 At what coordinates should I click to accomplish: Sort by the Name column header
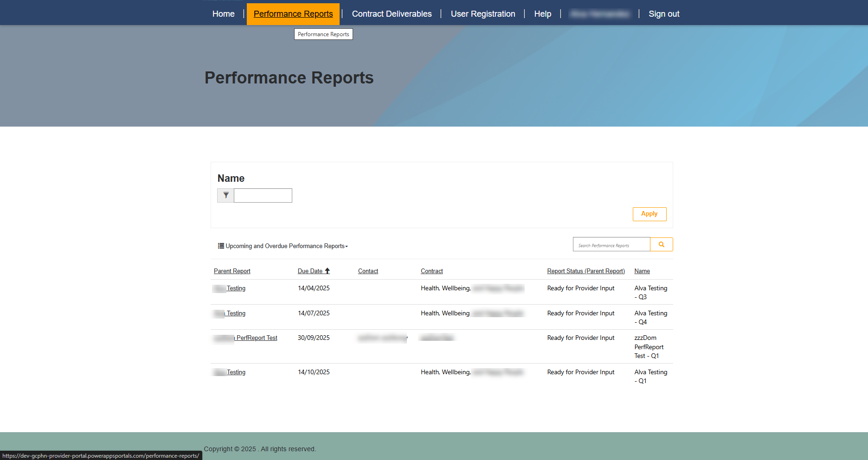[642, 271]
